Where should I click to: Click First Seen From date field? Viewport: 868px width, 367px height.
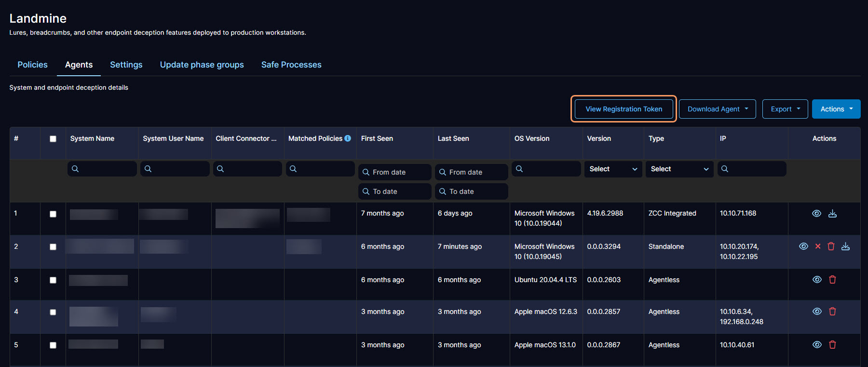click(x=394, y=172)
